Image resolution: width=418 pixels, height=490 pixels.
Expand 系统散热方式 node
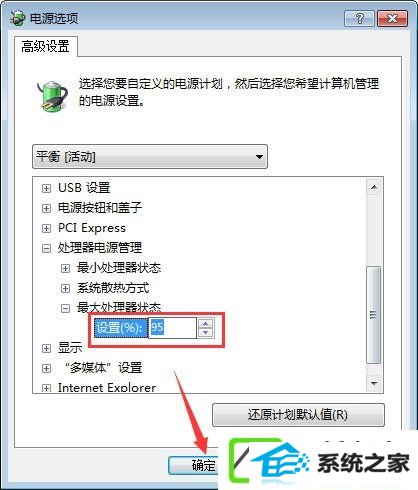coord(65,289)
